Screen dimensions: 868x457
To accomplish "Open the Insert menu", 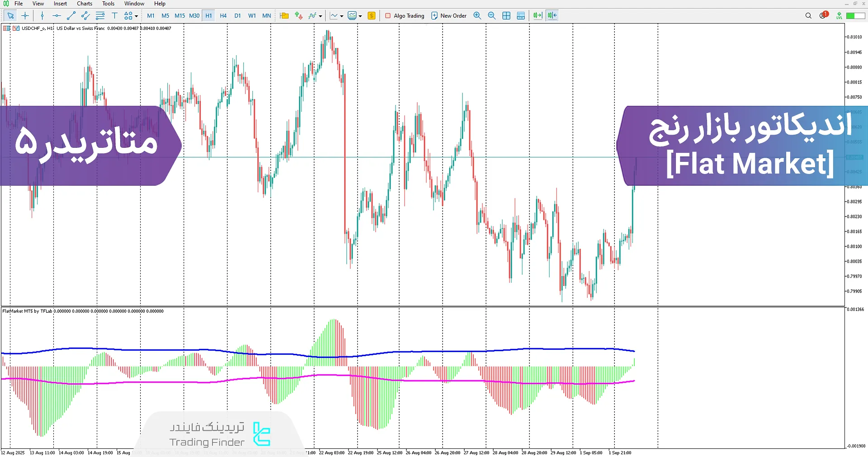I will coord(60,4).
